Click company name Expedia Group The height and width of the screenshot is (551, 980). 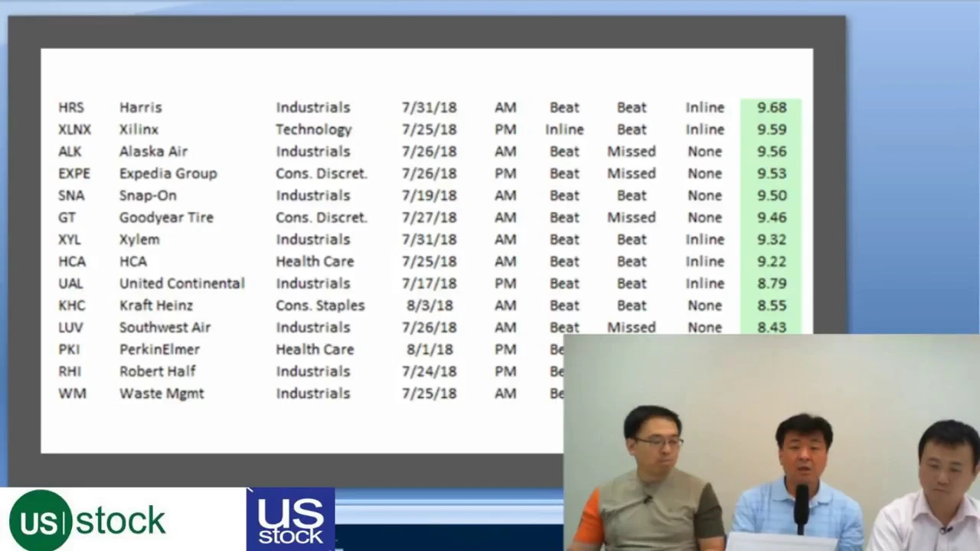click(168, 174)
